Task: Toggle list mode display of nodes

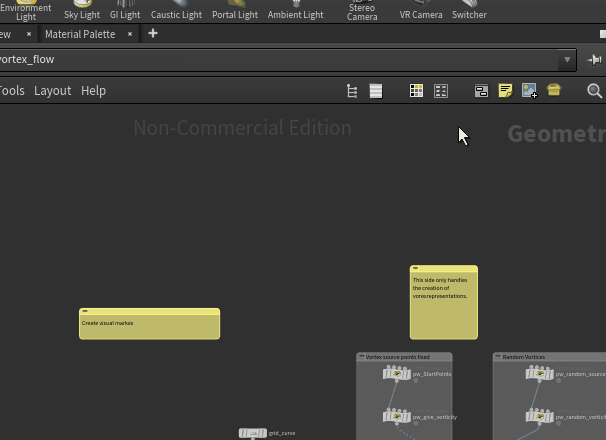Action: tap(376, 91)
